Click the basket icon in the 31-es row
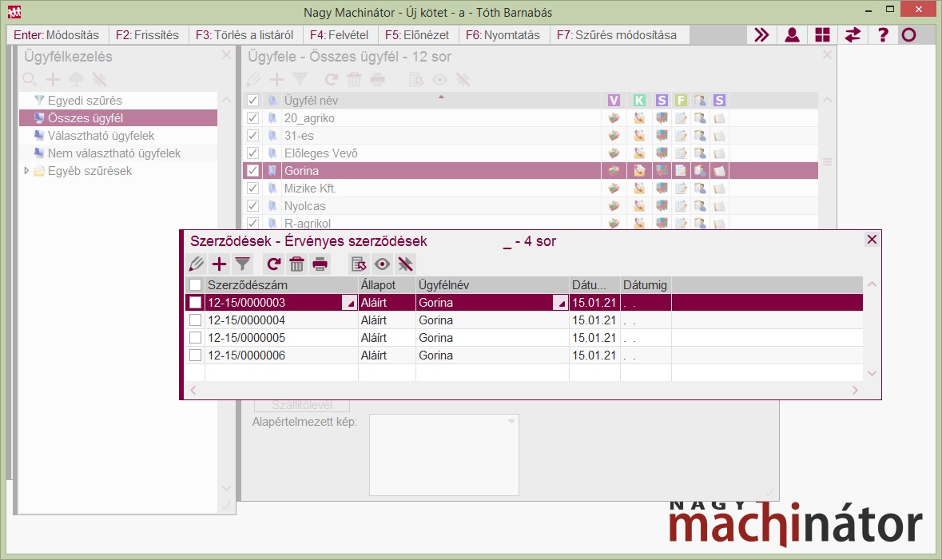Viewport: 942px width, 560px height. 614,135
